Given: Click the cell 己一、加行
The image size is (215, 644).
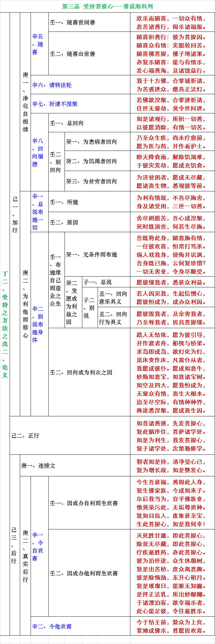Looking at the screenshot, I should (15, 214).
